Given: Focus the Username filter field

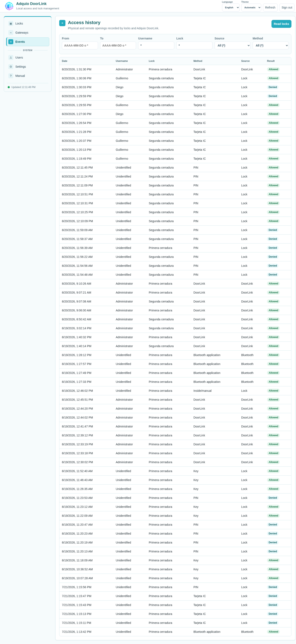Looking at the screenshot, I should click(156, 46).
